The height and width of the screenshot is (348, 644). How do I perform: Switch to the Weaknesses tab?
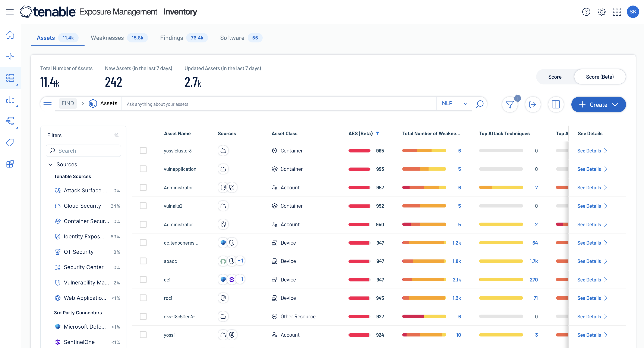107,38
